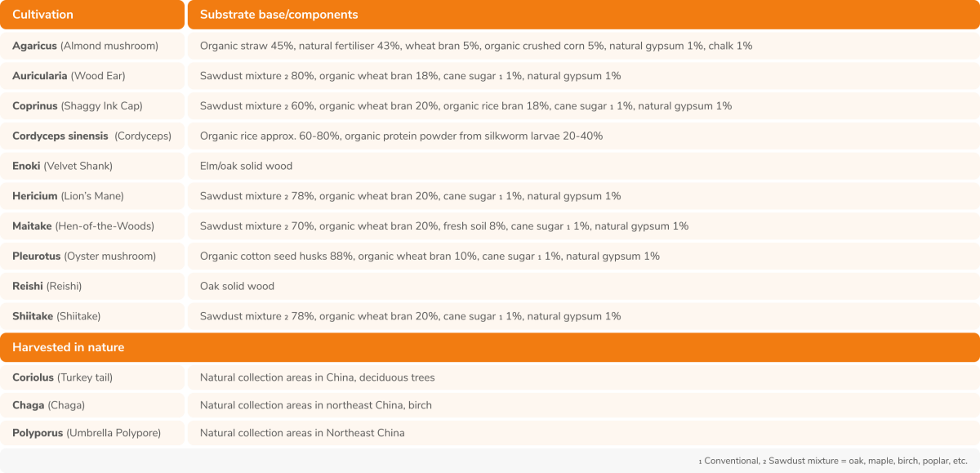Select the Polyporus (Umbrella Polypore) cell
Viewport: 980px width, 473px height.
click(x=87, y=433)
